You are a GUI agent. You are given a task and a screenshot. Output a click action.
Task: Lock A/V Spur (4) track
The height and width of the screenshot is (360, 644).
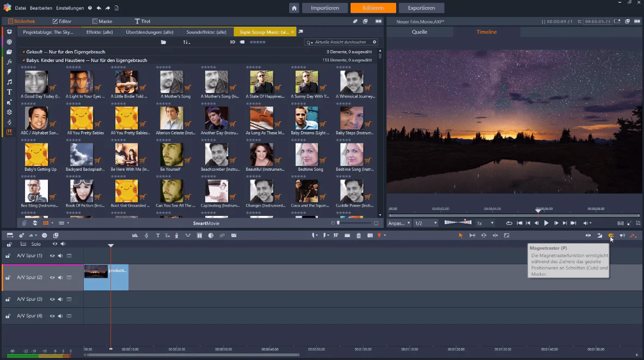coord(8,316)
